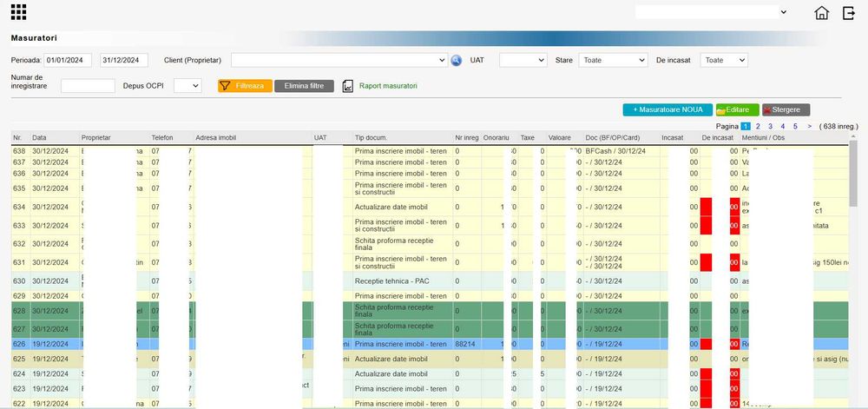Click the Taxe column header
The height and width of the screenshot is (409, 868).
(533, 137)
